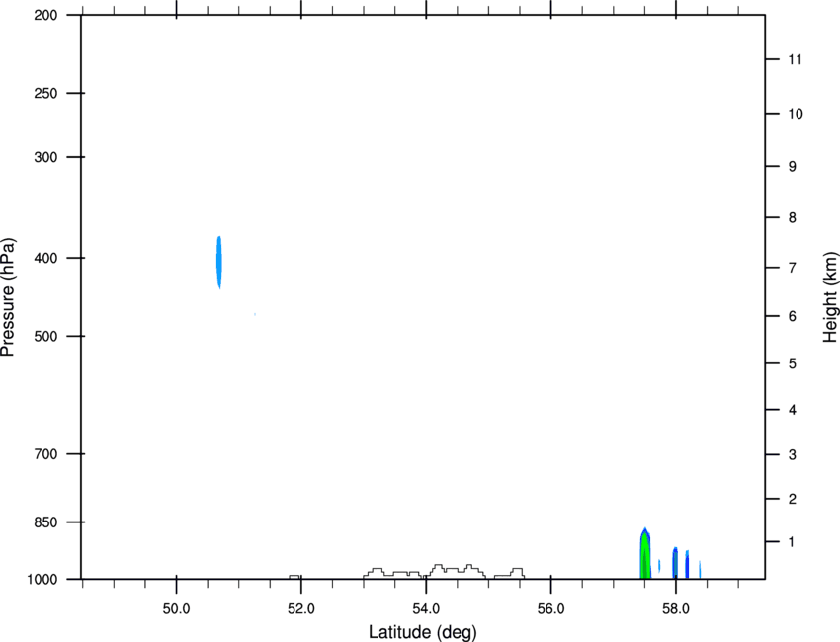Click the blue contour column at 58.0 degrees

click(675, 563)
